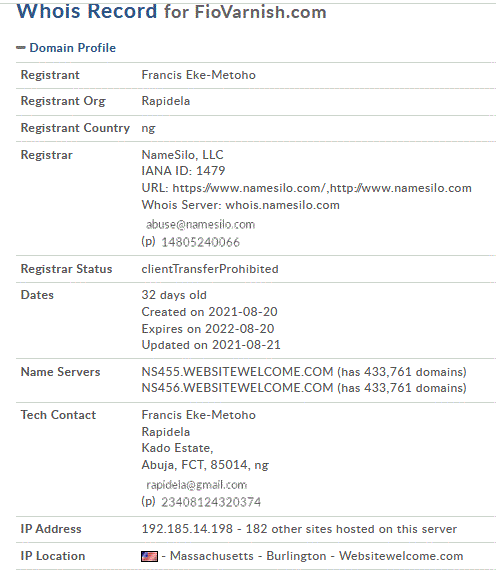This screenshot has height=574, width=496.
Task: Click Burlington in the IP Location row
Action: pos(296,556)
